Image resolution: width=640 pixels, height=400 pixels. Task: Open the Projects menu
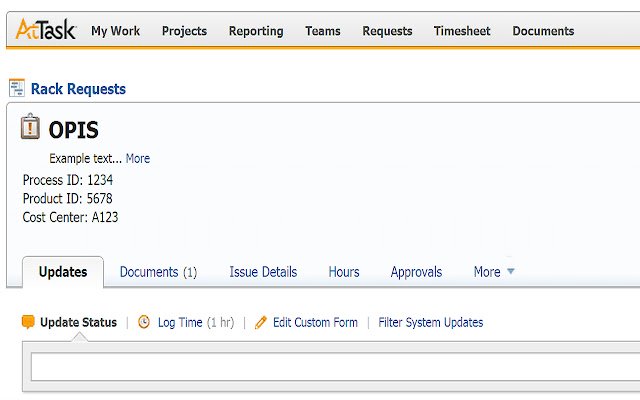(x=184, y=31)
